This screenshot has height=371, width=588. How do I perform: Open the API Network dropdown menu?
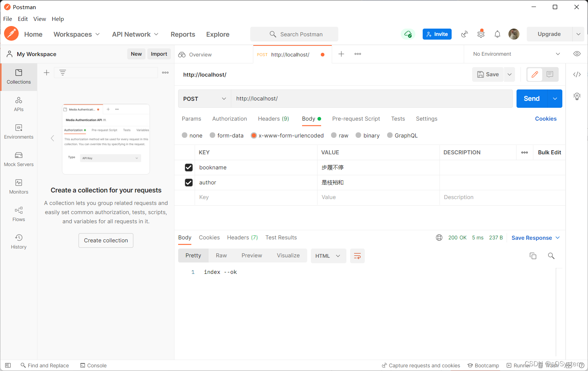135,34
